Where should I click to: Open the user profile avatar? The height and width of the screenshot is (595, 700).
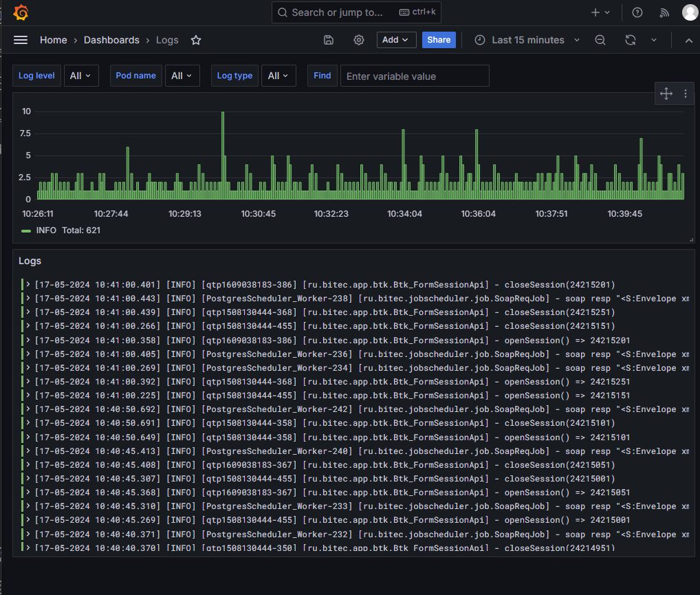[x=690, y=12]
